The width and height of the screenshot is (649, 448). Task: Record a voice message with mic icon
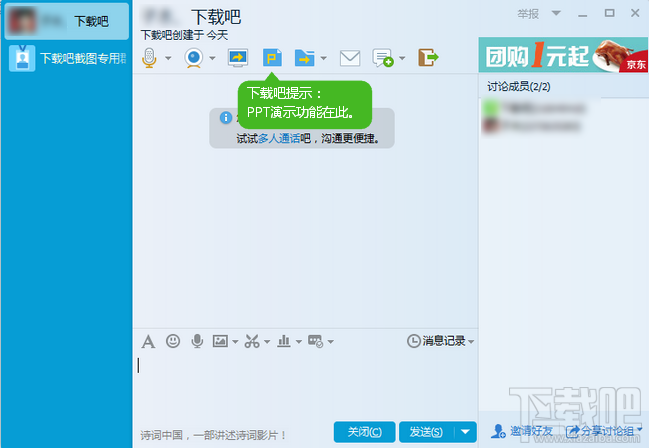coord(197,341)
